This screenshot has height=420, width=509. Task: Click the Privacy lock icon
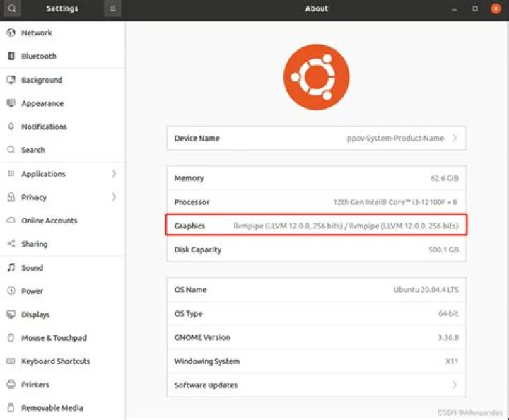pyautogui.click(x=11, y=197)
